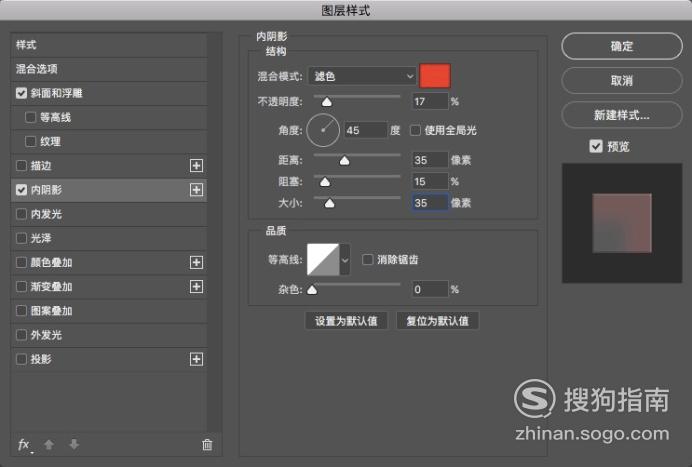This screenshot has height=467, width=692.
Task: Check 消除锯齿 checkbox
Action: pos(367,260)
